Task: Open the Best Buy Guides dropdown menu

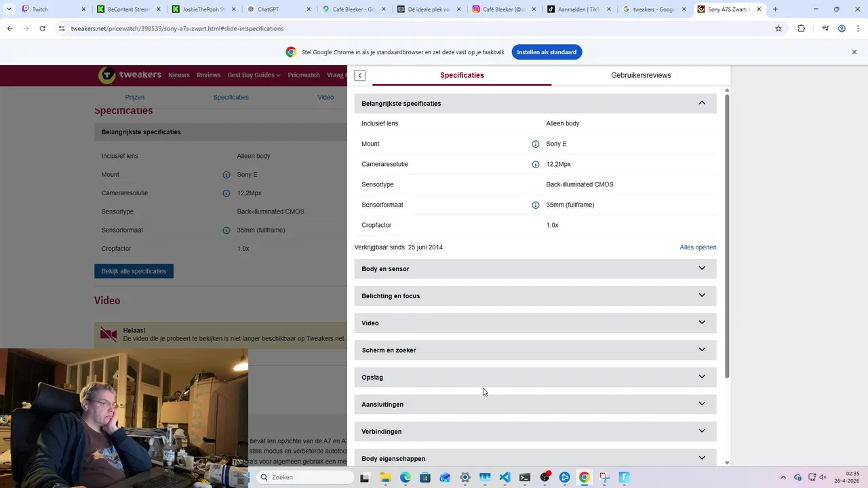Action: click(254, 75)
